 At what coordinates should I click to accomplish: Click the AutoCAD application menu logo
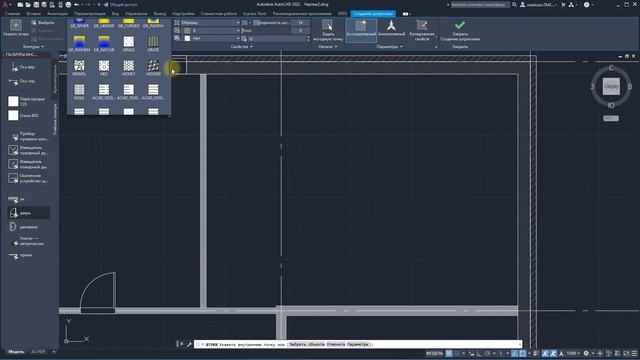point(5,4)
